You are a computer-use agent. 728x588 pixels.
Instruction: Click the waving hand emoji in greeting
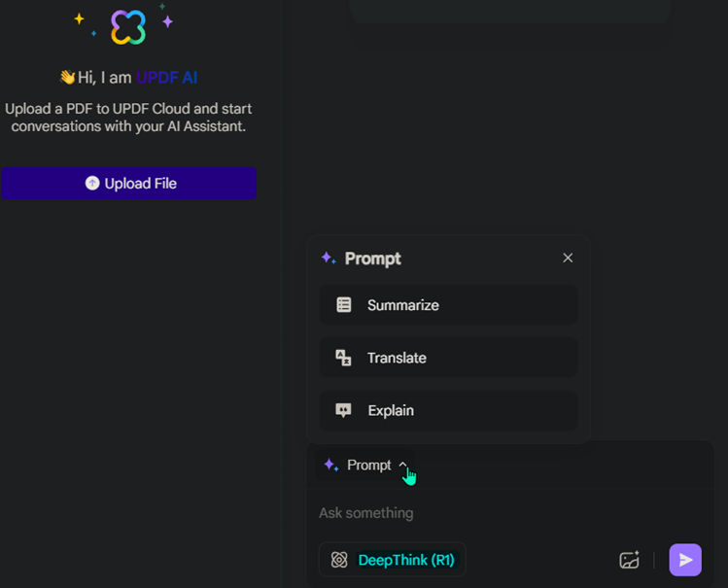tap(68, 77)
